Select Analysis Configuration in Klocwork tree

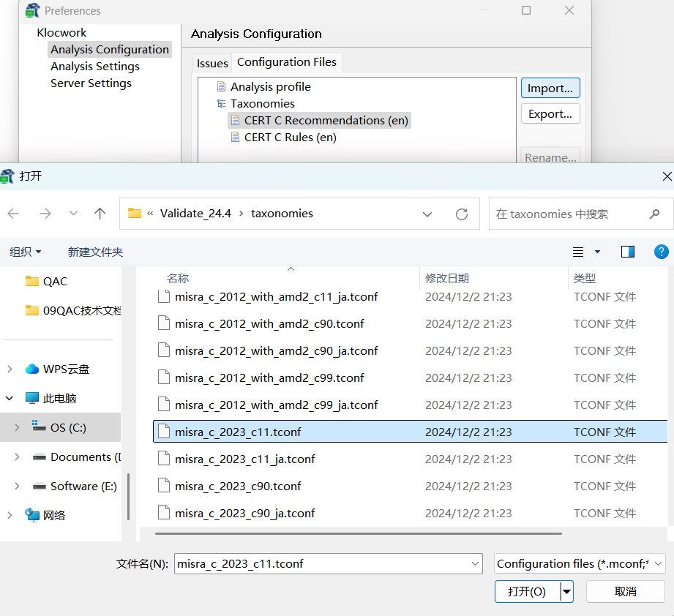pyautogui.click(x=110, y=50)
